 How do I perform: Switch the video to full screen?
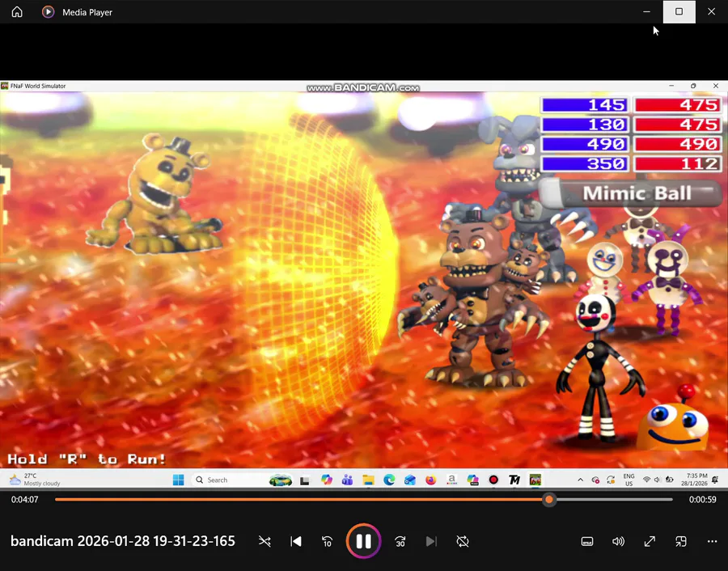tap(650, 541)
